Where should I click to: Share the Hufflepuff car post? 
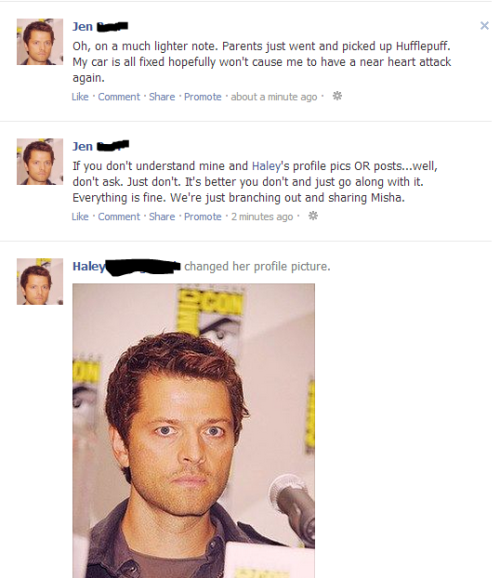[162, 97]
